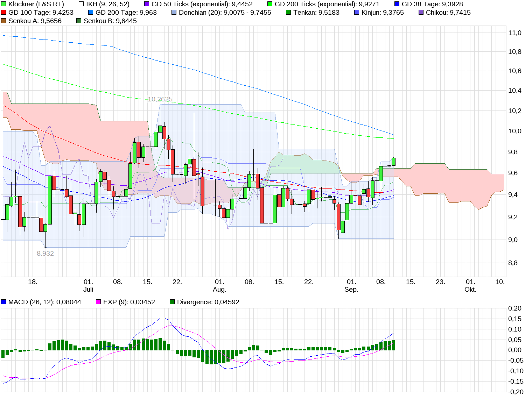Click the Tenkan green legend swatch
The height and width of the screenshot is (399, 532).
coord(288,13)
